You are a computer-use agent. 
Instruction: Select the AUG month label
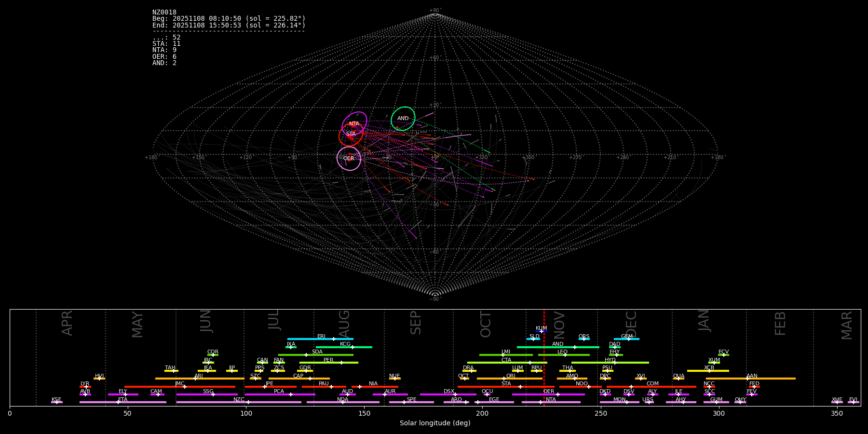click(x=344, y=324)
